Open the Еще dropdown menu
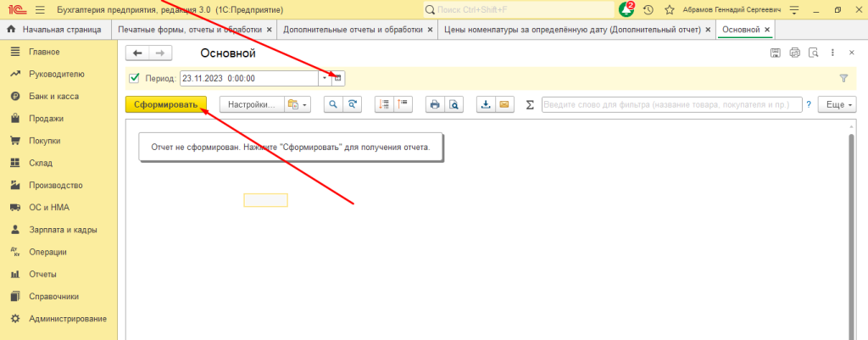The height and width of the screenshot is (340, 868). (837, 105)
